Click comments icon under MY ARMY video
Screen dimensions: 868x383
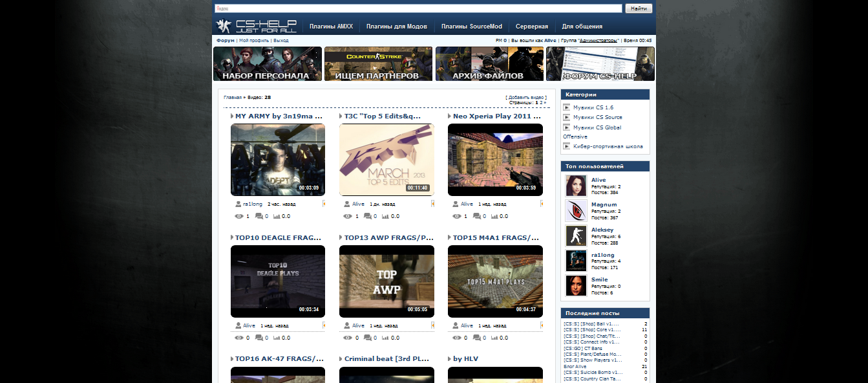[259, 216]
